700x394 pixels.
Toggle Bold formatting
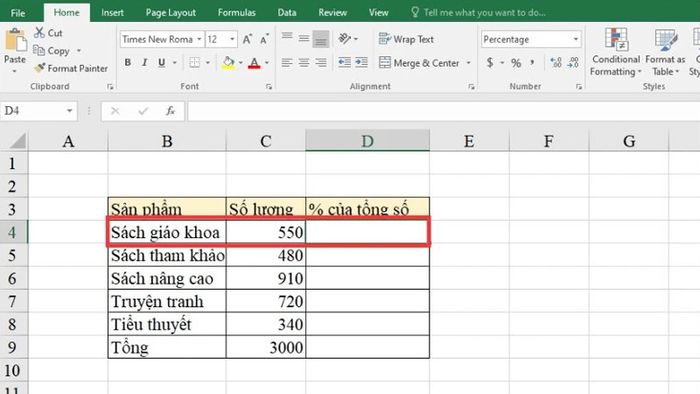[x=128, y=62]
